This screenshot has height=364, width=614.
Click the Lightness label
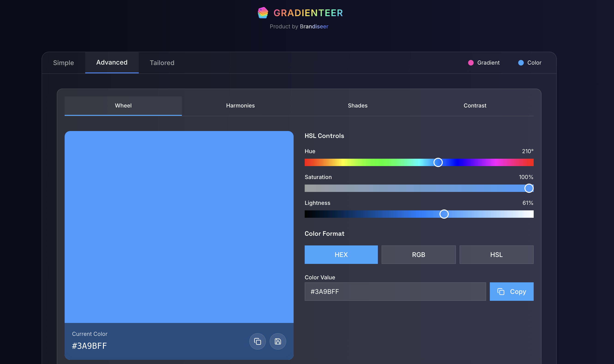[x=317, y=203]
